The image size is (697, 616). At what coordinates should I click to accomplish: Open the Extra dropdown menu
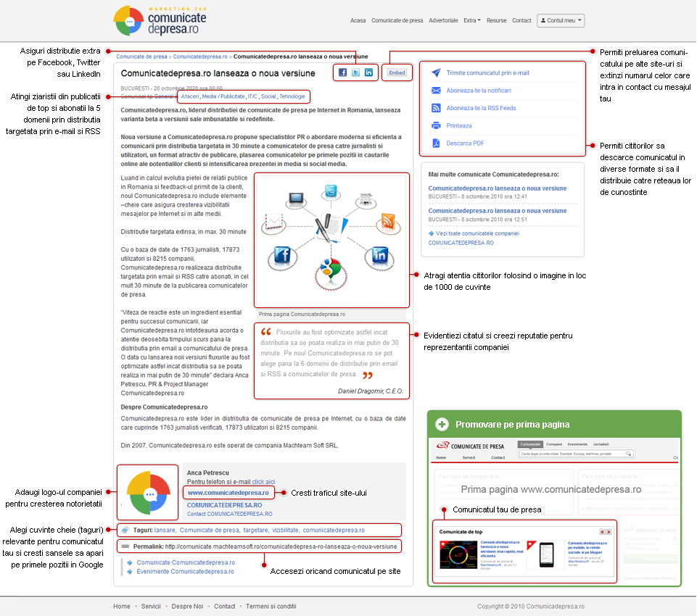point(472,20)
